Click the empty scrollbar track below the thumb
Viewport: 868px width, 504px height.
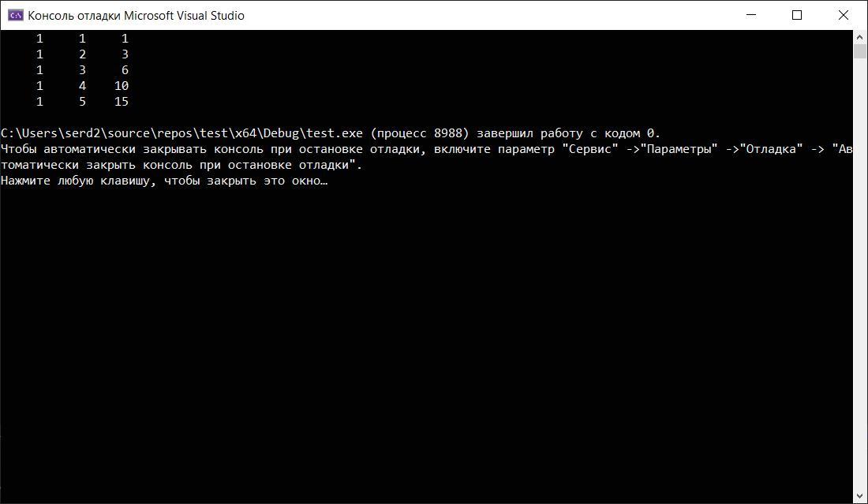coord(859,274)
